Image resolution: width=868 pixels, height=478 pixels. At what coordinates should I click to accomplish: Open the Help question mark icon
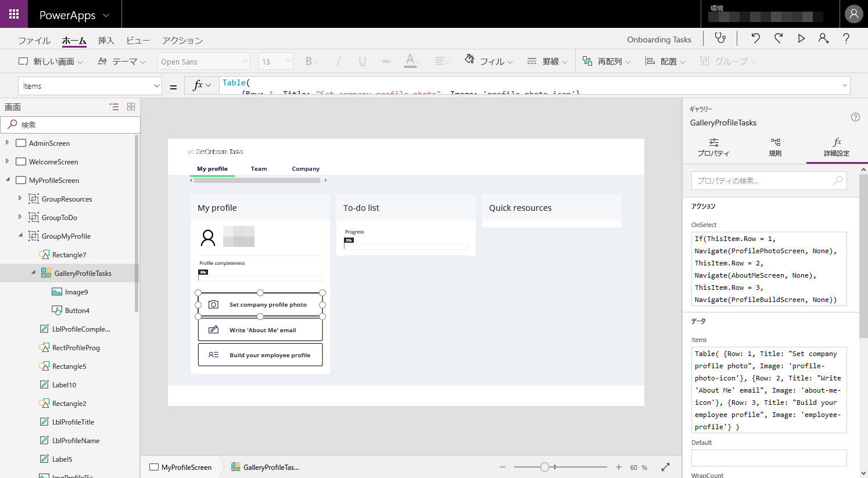click(x=846, y=38)
